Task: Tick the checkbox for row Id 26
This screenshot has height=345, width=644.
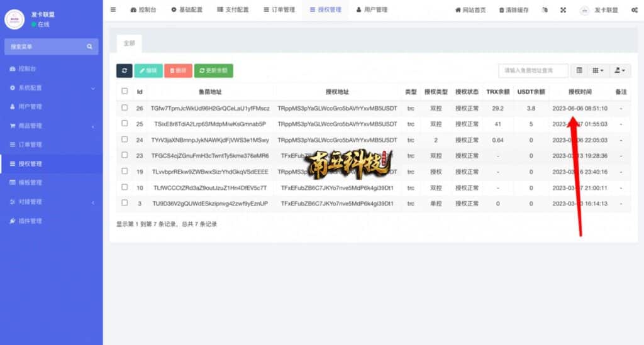Action: [x=125, y=107]
